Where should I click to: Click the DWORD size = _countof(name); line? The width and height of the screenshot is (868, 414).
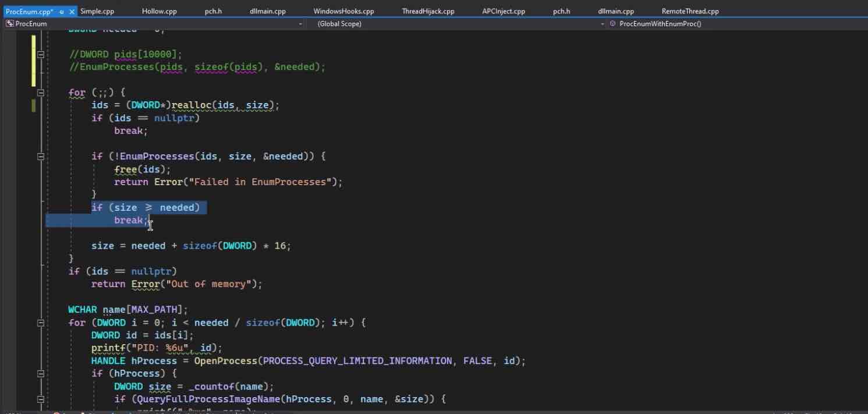point(194,387)
